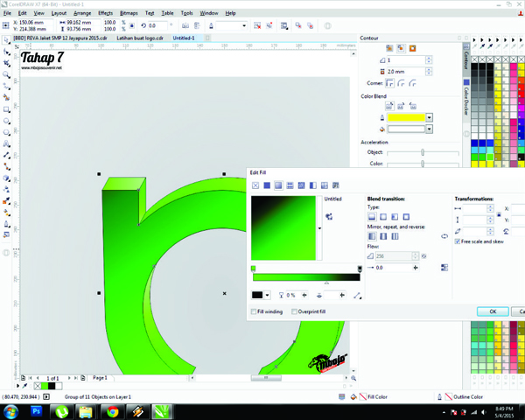Select the Pick tool in the toolbox
The width and height of the screenshot is (525, 420).
(x=7, y=40)
